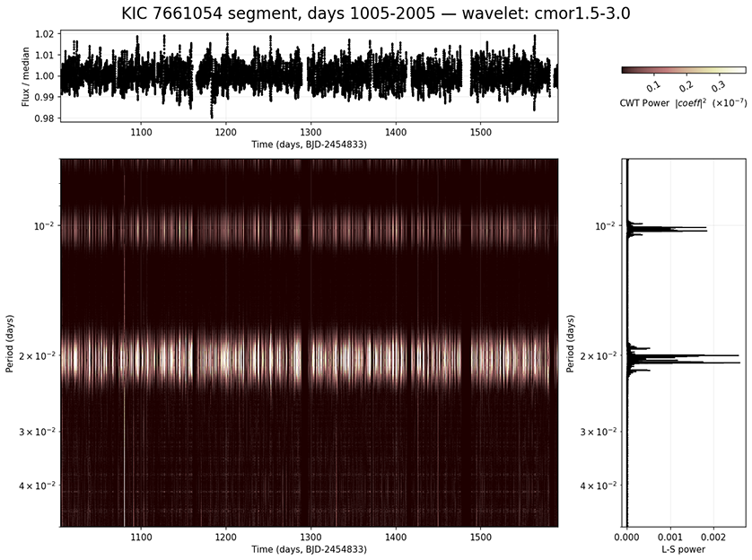
Task: Click the 'Time (days, BJD-2454833)' label under the flux plot
Action: (x=309, y=144)
